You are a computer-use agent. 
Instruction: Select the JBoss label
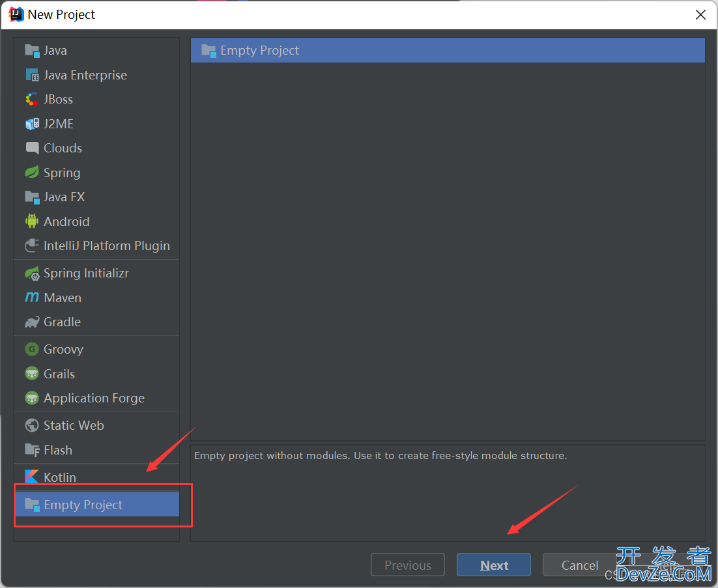58,99
